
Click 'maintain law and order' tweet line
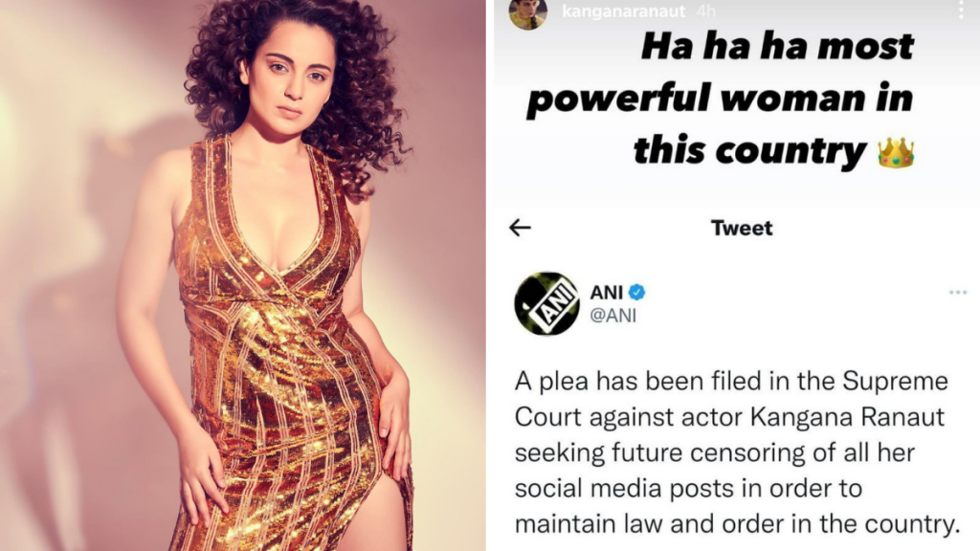[x=650, y=523]
